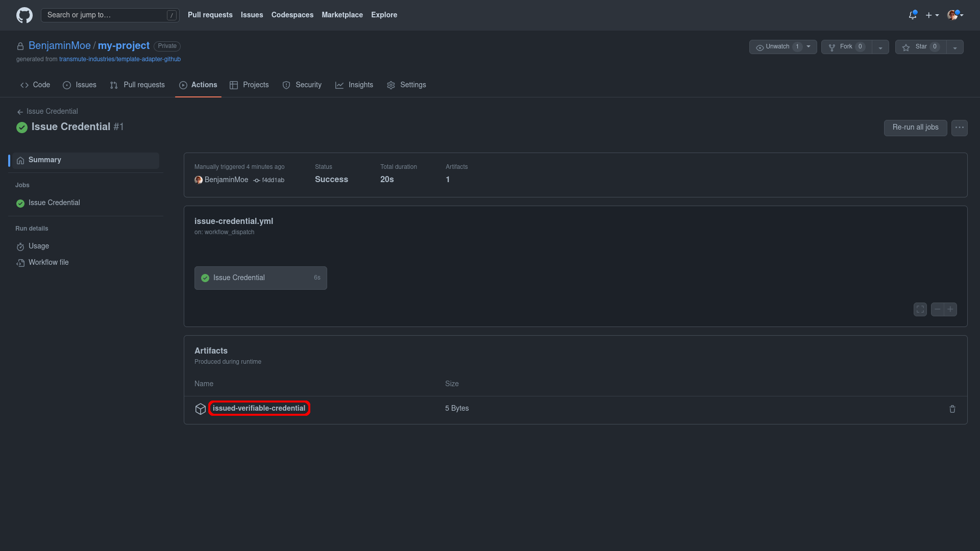This screenshot has width=980, height=551.
Task: Switch to the Code tab
Action: 35,85
